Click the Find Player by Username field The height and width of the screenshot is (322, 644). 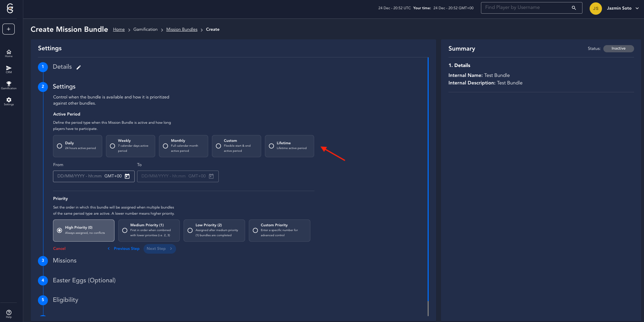pos(526,8)
